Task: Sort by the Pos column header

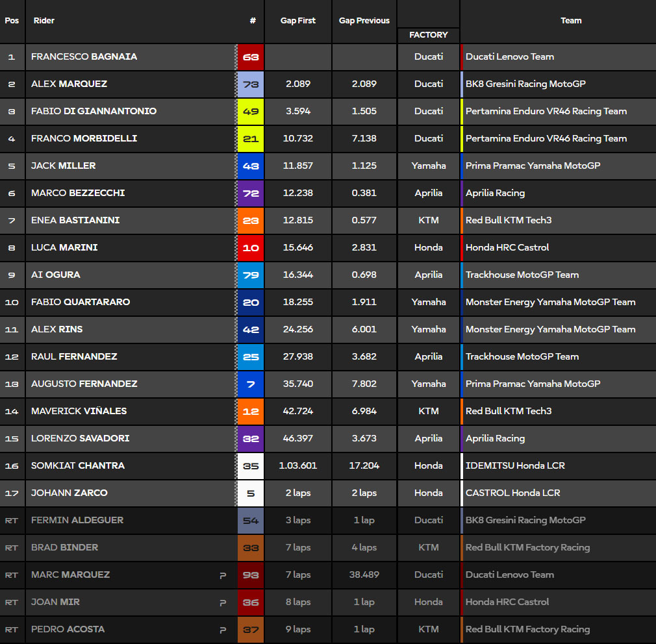Action: tap(12, 21)
